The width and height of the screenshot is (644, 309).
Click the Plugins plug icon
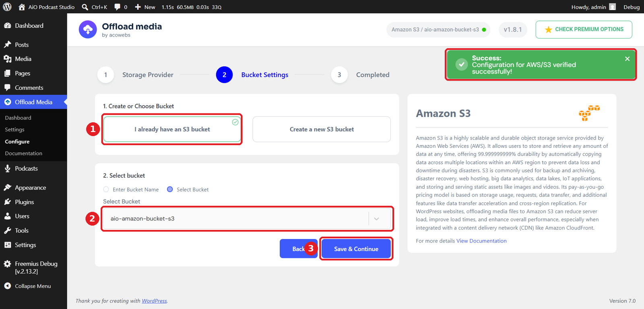click(8, 202)
